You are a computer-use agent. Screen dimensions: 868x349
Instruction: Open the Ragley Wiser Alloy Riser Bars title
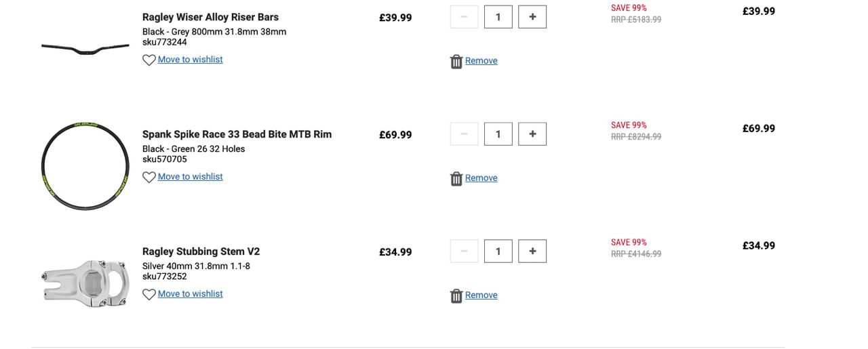click(x=210, y=17)
